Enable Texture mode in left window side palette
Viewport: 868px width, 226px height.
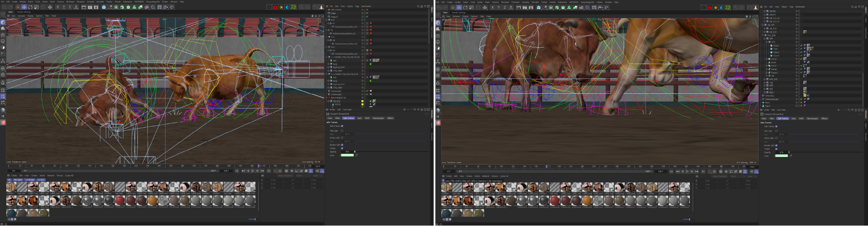3,28
